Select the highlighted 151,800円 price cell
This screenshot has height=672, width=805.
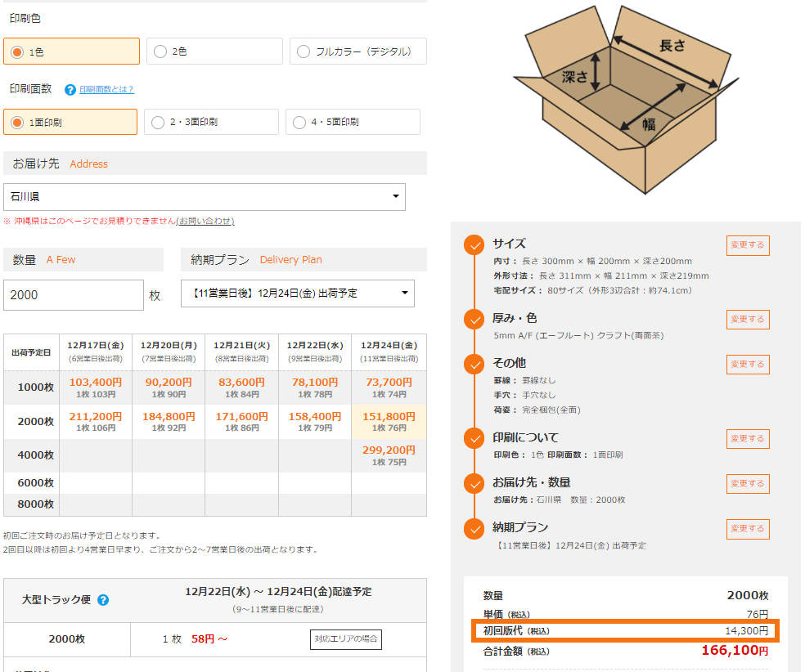(x=389, y=421)
